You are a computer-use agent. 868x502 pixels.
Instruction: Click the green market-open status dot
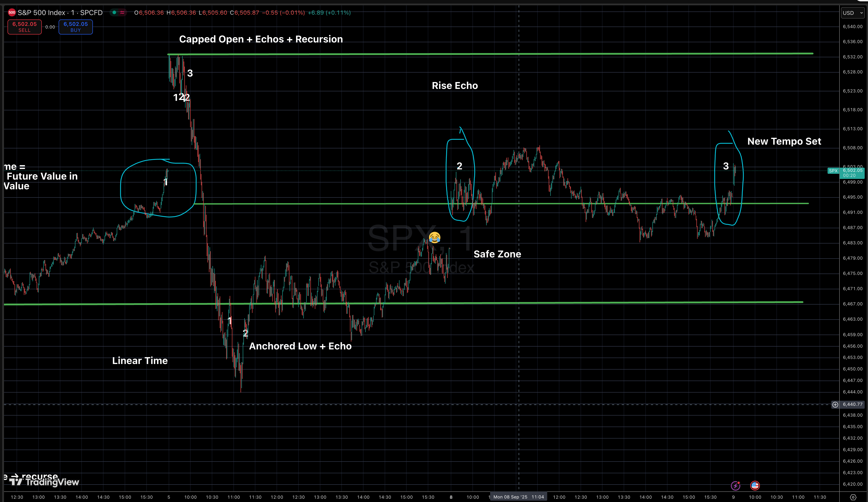point(114,13)
